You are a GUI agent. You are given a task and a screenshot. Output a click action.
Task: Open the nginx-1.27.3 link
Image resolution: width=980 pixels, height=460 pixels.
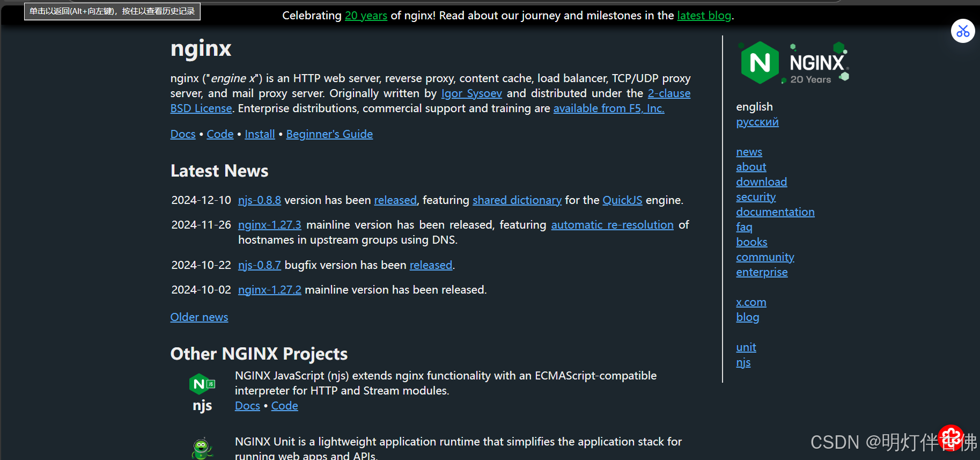click(270, 225)
